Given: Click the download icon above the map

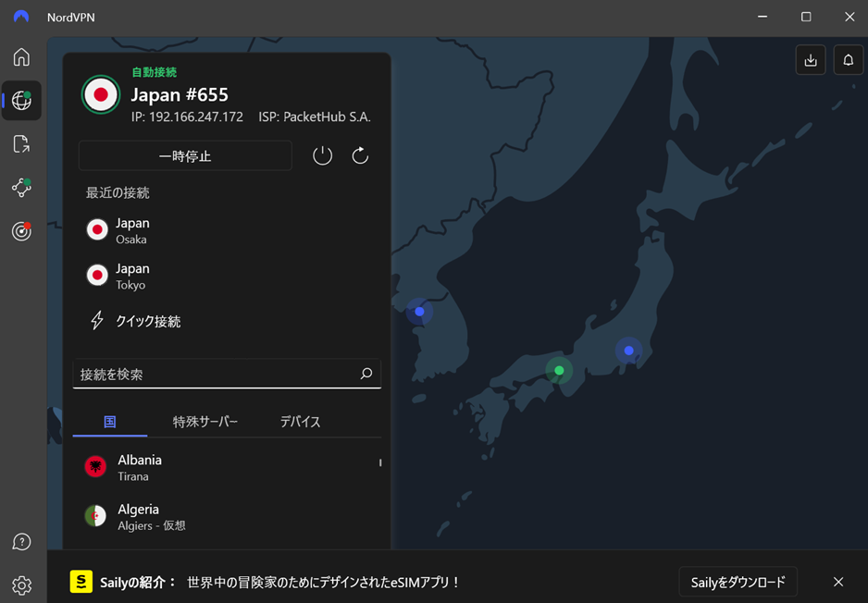Looking at the screenshot, I should click(x=811, y=60).
